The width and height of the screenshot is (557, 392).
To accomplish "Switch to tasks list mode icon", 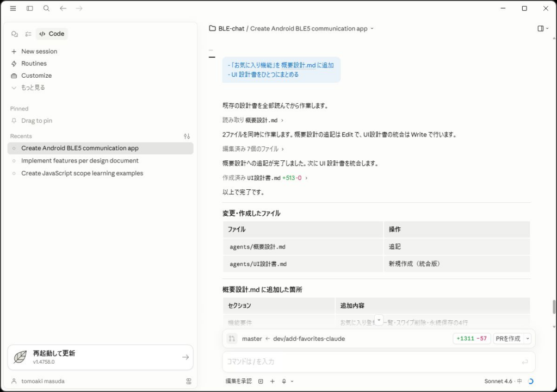I will [x=28, y=34].
